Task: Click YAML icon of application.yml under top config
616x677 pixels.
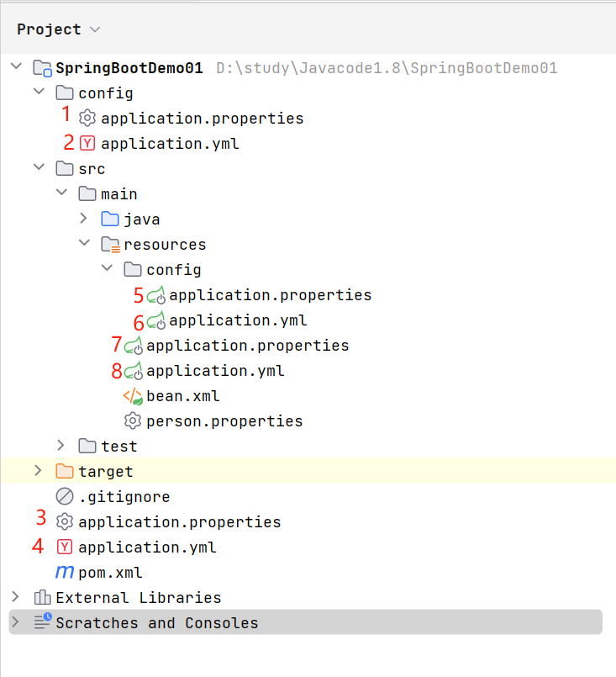Action: click(x=87, y=143)
